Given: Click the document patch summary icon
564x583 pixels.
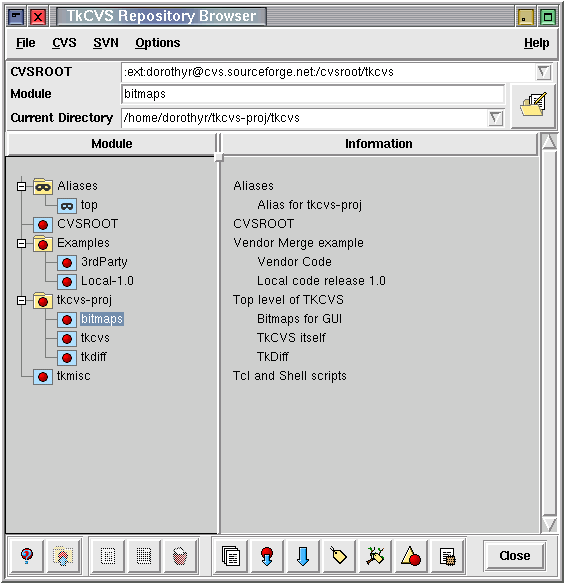Looking at the screenshot, I should (447, 556).
